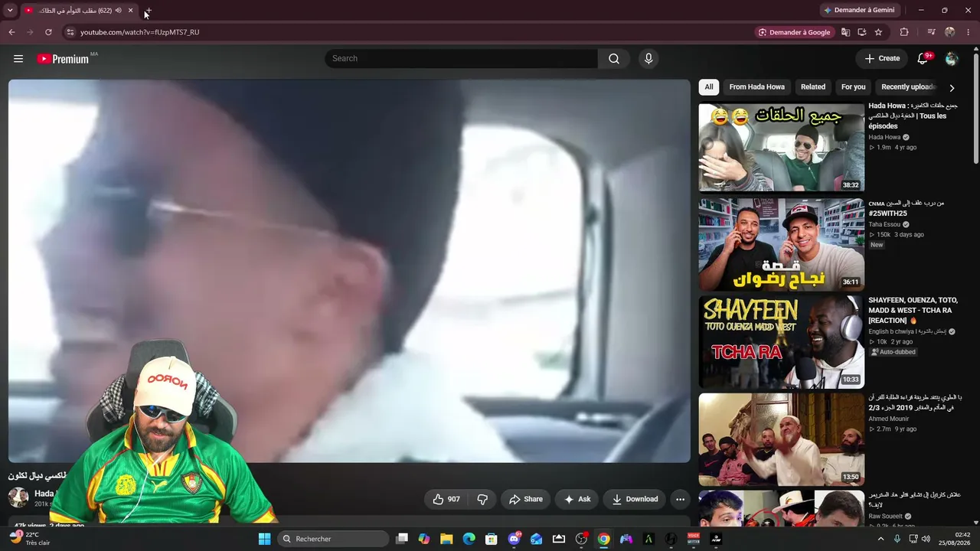
Task: Share this video
Action: pyautogui.click(x=526, y=499)
